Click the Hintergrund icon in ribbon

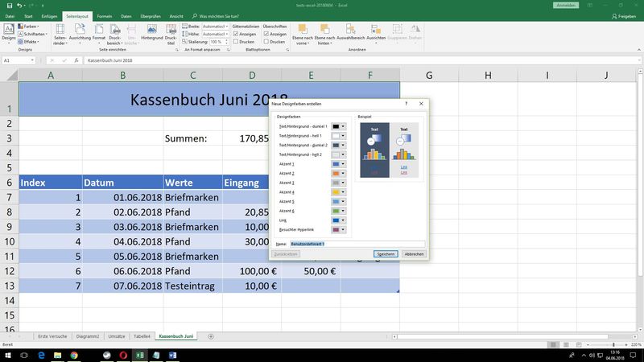[151, 32]
